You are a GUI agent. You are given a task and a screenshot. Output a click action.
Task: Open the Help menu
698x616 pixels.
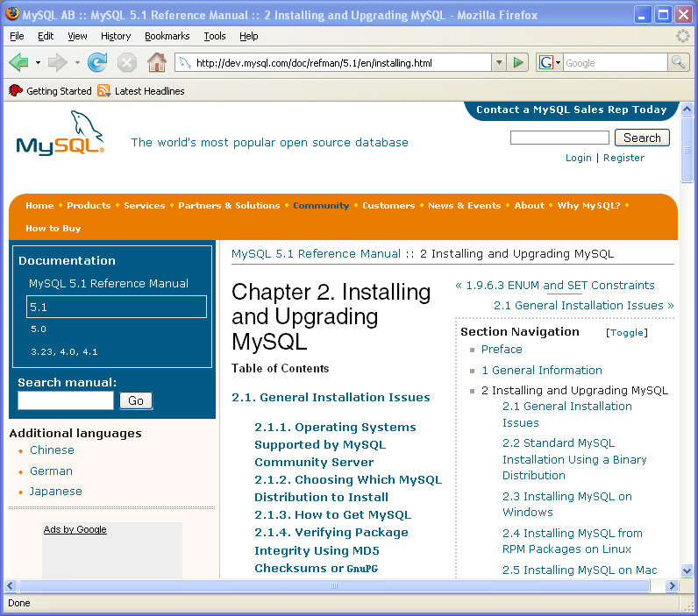coord(248,36)
